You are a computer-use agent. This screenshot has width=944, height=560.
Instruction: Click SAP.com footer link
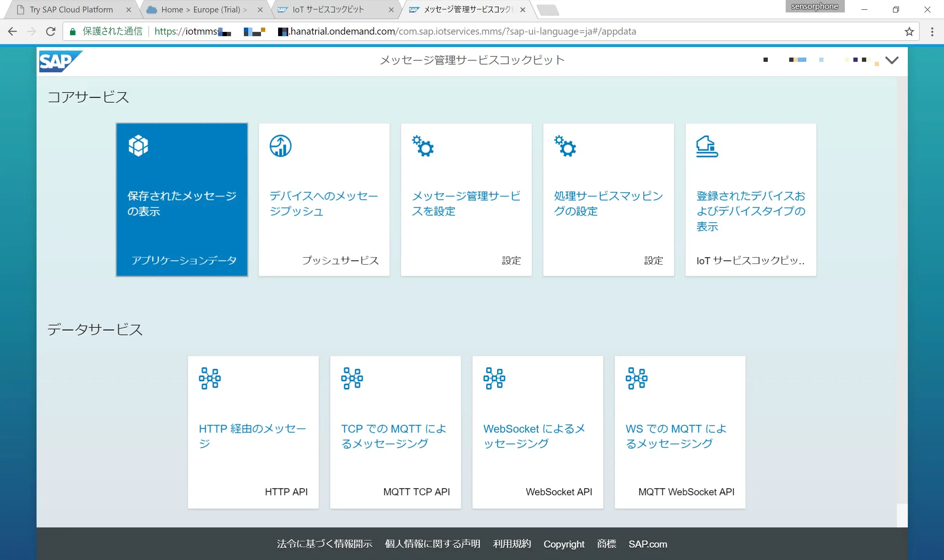[x=648, y=544]
